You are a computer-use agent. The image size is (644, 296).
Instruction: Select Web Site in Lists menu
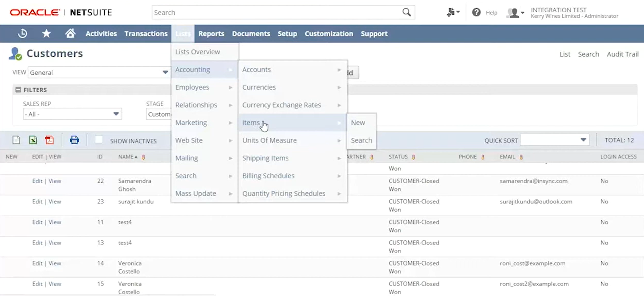point(205,140)
